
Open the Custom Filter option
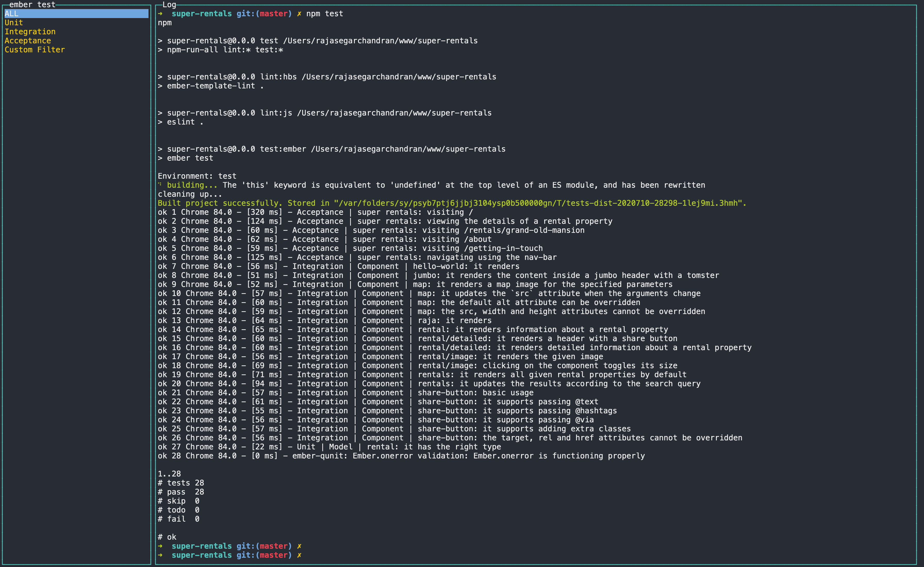(35, 50)
